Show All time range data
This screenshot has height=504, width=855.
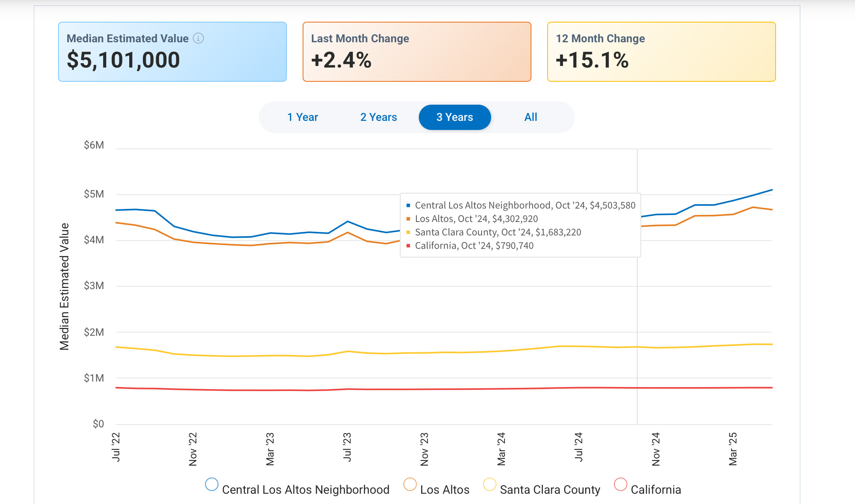pyautogui.click(x=530, y=117)
